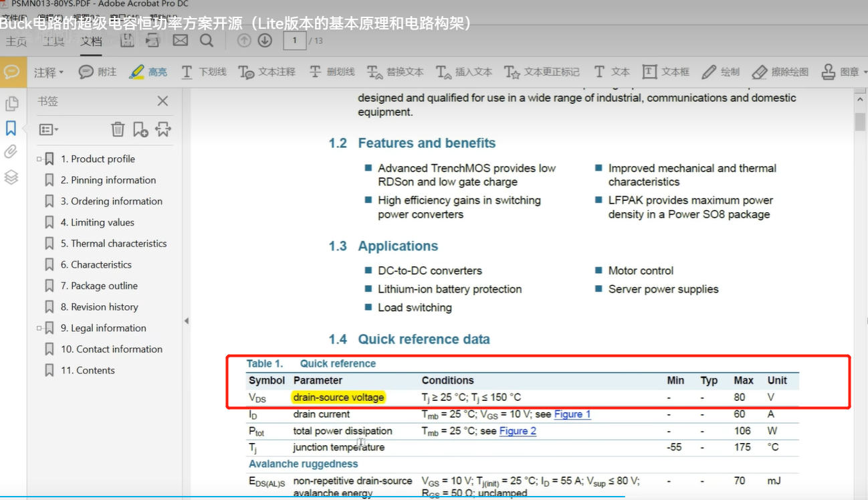Open the attachments paperclip sidebar icon
This screenshot has height=500, width=868.
tap(11, 152)
